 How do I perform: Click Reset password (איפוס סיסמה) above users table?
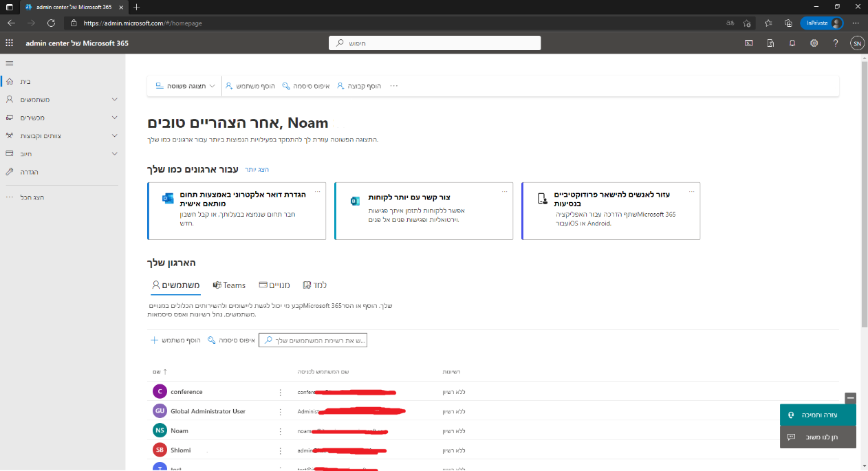(x=231, y=340)
